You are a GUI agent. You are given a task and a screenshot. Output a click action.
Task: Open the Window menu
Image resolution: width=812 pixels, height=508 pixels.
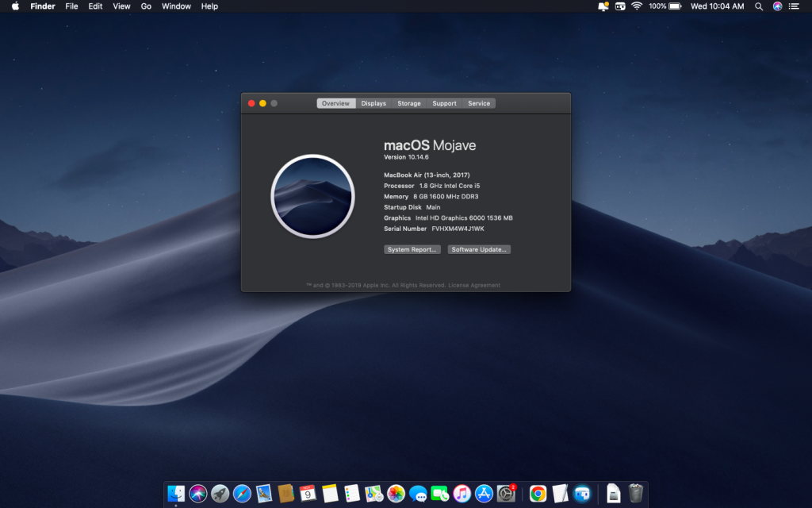176,6
